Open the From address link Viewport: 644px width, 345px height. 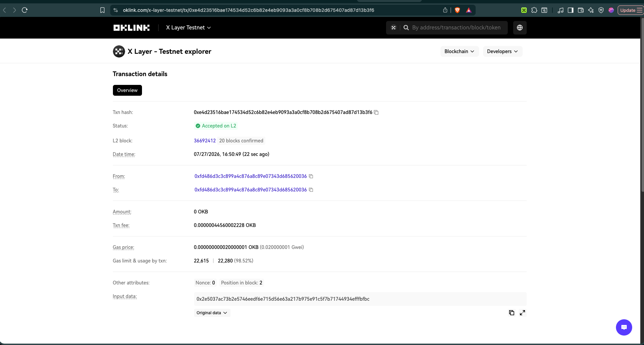click(251, 176)
